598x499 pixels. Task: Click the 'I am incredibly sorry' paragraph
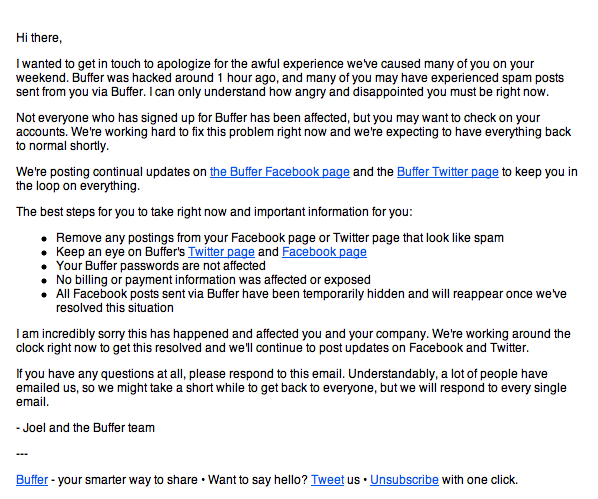tap(293, 341)
